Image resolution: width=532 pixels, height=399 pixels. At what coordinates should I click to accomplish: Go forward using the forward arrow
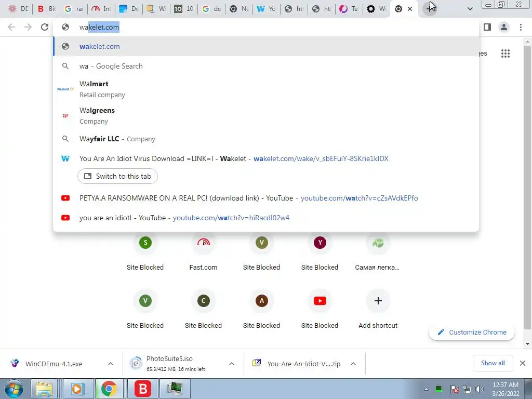coord(28,27)
